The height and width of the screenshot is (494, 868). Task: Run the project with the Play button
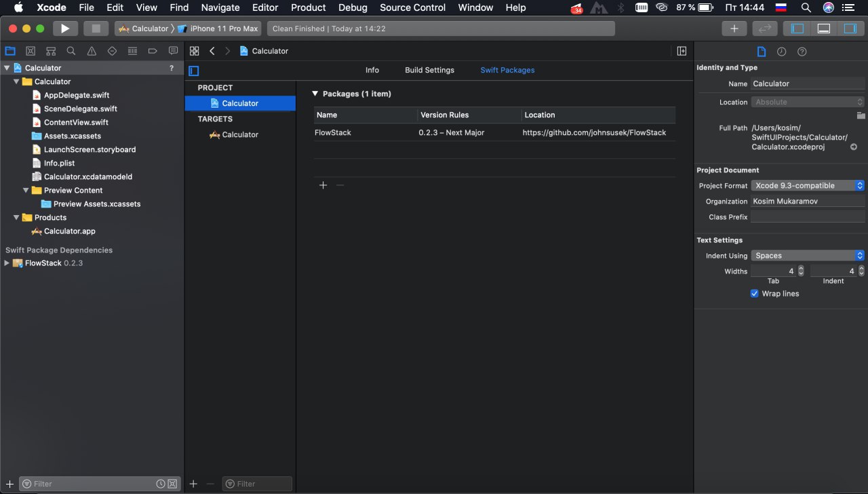65,28
